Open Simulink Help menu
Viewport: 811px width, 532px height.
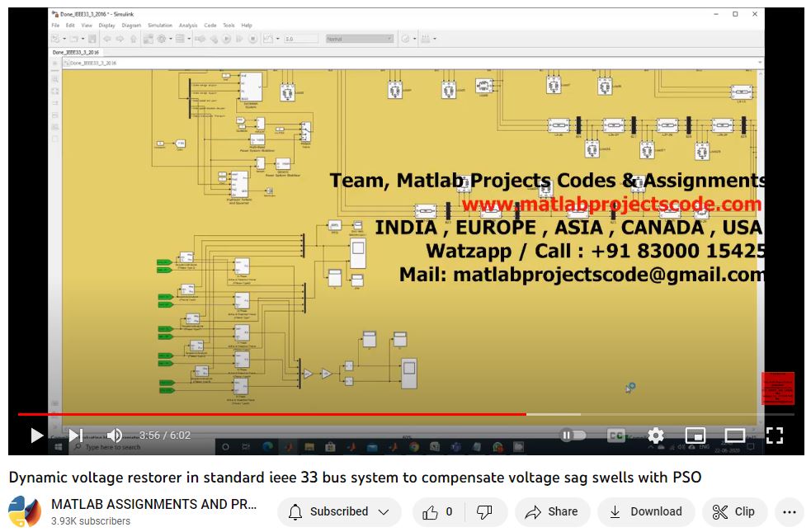coord(247,25)
